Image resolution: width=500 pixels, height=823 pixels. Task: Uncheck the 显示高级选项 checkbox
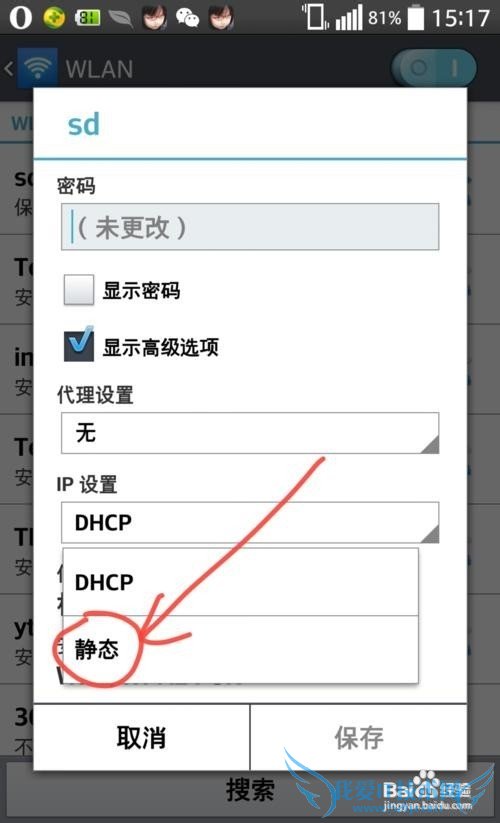pyautogui.click(x=79, y=346)
